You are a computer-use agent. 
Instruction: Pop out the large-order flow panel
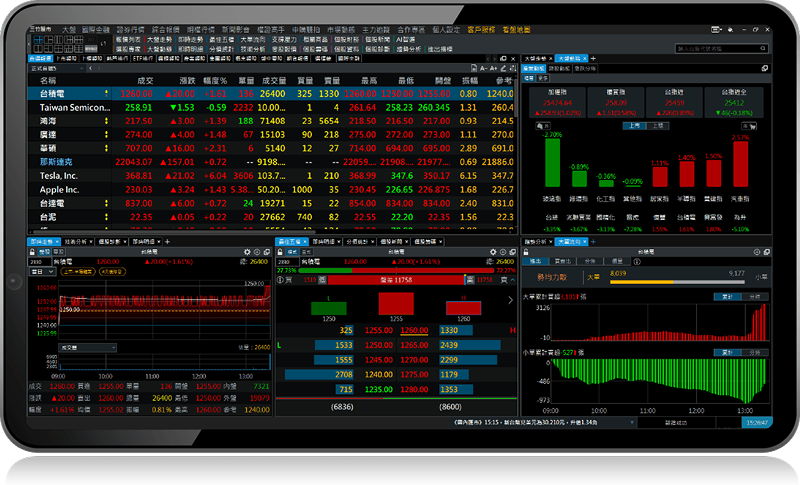[x=766, y=252]
